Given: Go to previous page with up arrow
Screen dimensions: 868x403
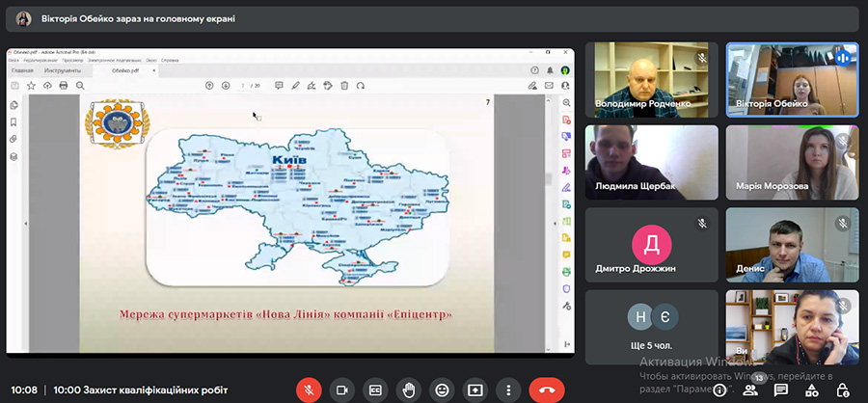Looking at the screenshot, I should point(209,85).
